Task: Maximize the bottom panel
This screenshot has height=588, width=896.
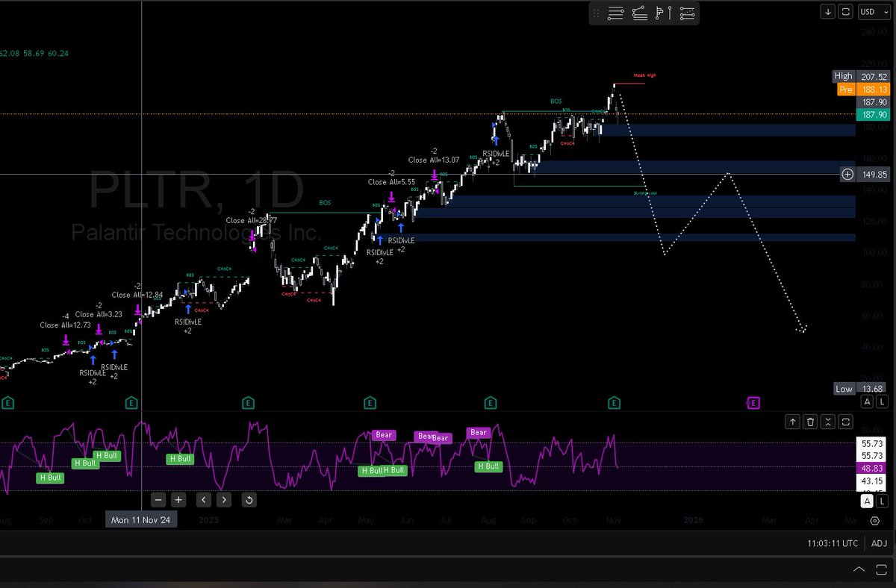Action: 880,569
